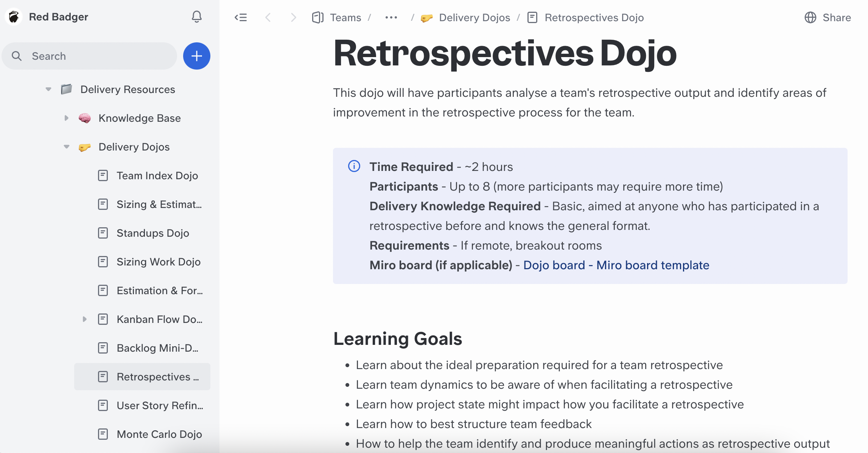Click the "Delivery Knowledge Required" label

pyautogui.click(x=455, y=206)
